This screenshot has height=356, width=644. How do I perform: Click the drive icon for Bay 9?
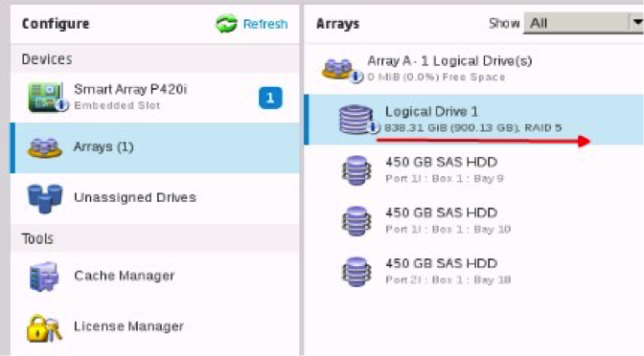point(356,170)
